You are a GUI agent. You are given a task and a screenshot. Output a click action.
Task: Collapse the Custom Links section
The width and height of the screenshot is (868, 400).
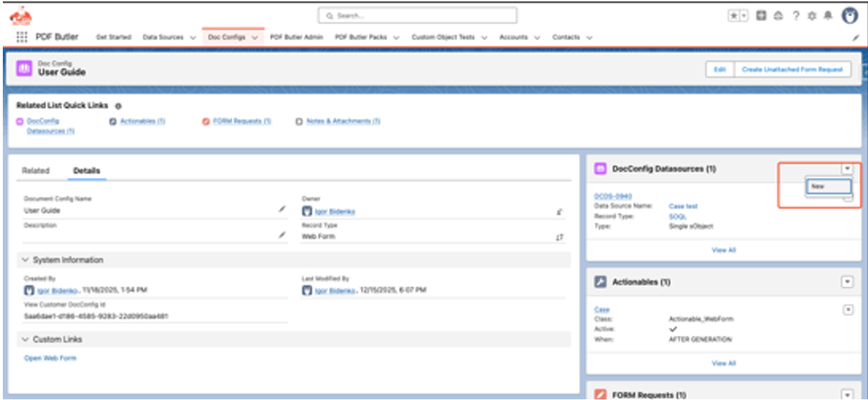pyautogui.click(x=26, y=339)
